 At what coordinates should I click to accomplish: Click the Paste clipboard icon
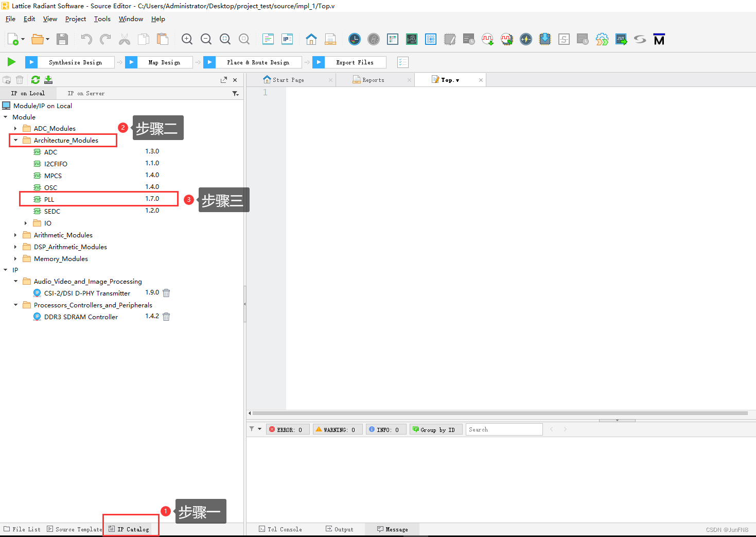(163, 39)
